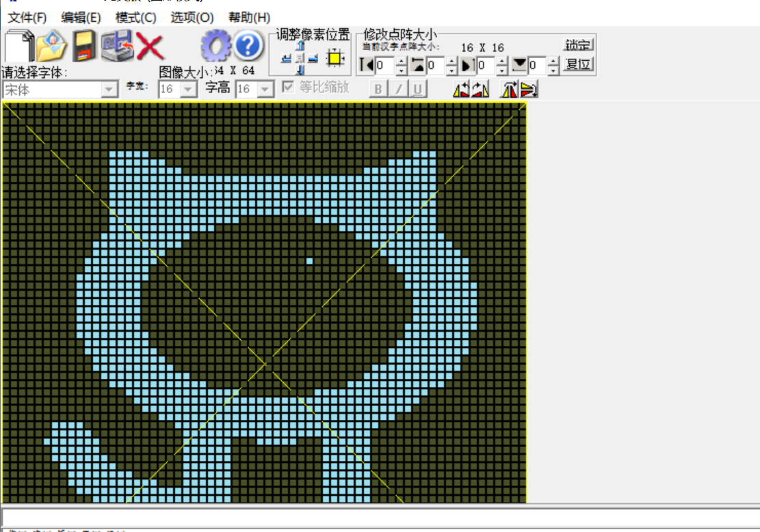The width and height of the screenshot is (760, 532).
Task: Click the isolated blue pixel inside the cat face
Action: click(x=310, y=261)
